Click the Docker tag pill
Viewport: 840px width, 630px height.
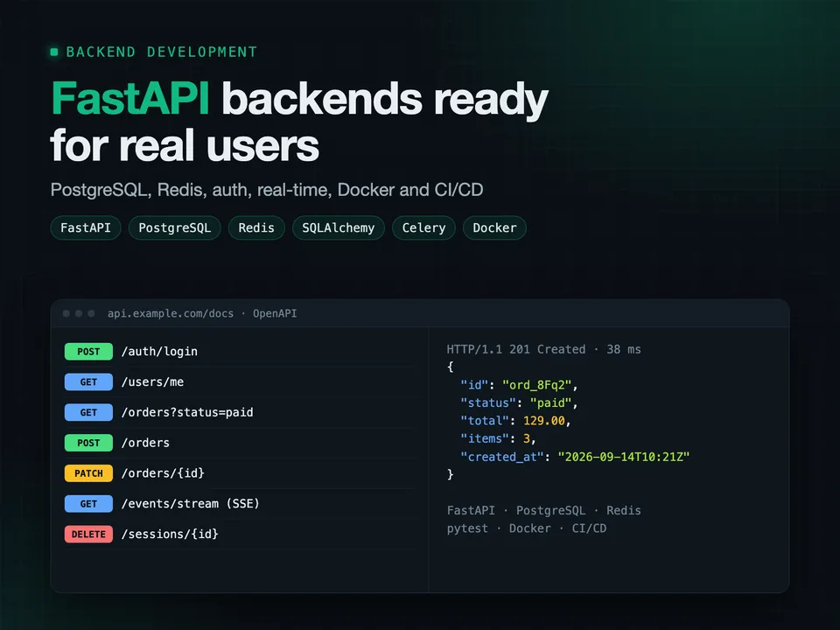(494, 227)
